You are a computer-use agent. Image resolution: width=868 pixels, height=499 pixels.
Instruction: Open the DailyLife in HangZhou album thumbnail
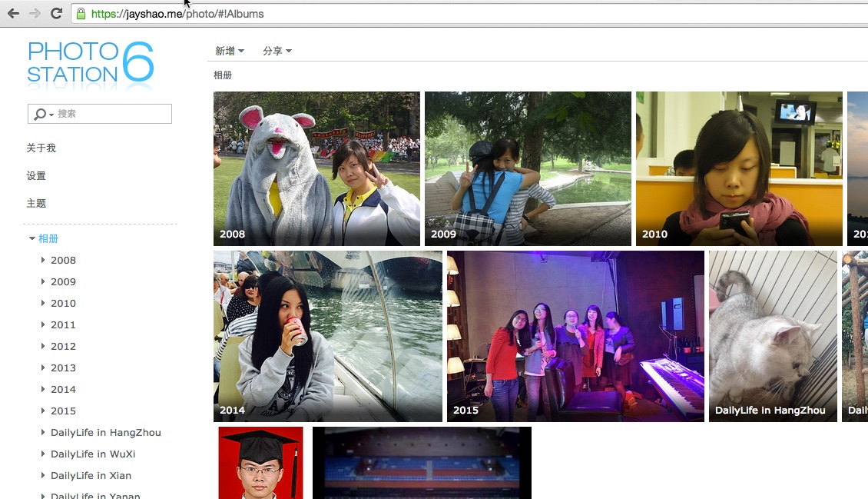(773, 336)
